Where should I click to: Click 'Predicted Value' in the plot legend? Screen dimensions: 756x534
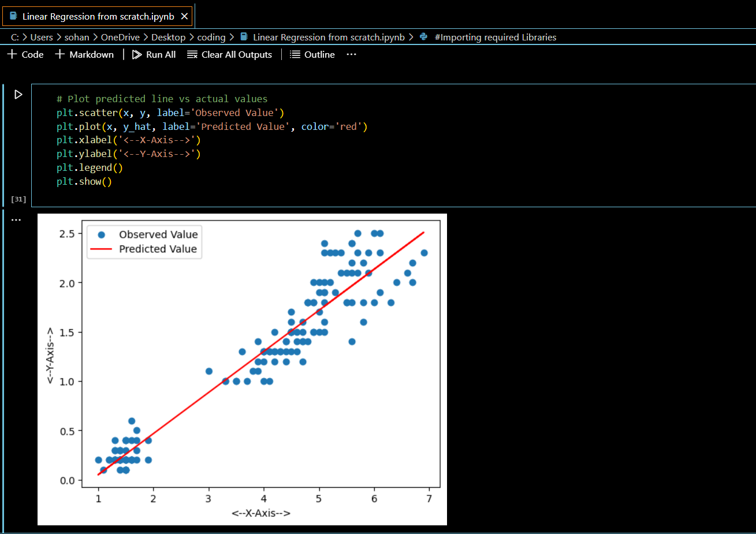(158, 249)
